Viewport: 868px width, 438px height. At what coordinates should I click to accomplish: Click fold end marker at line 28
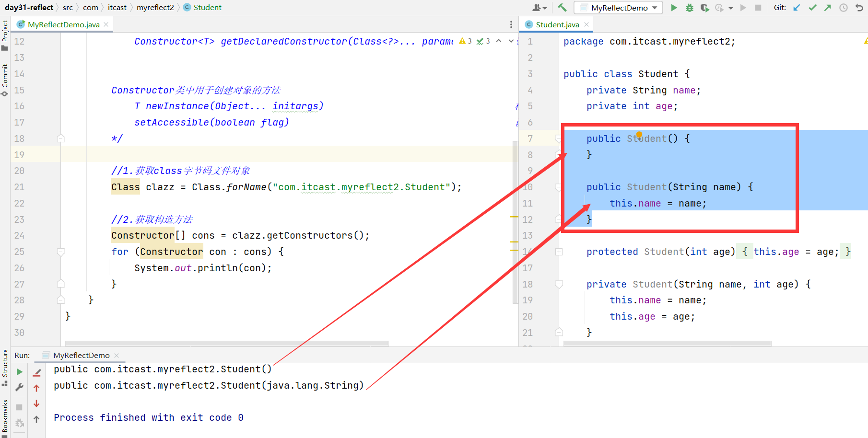61,300
